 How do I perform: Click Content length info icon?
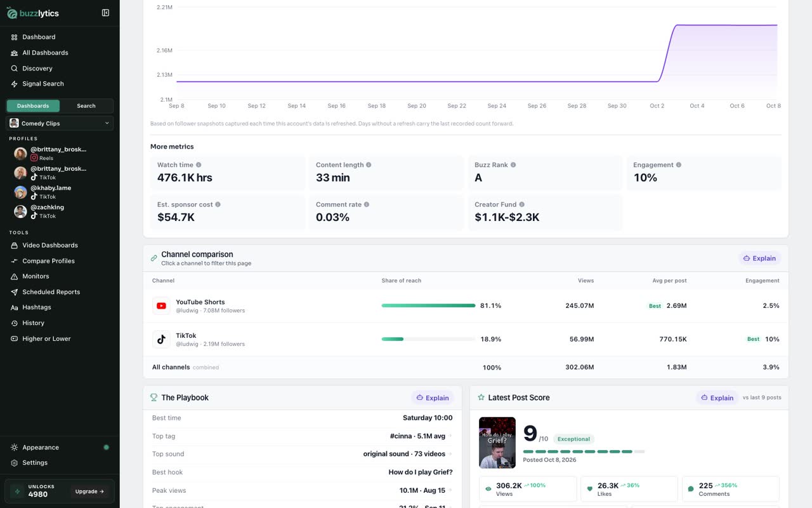point(369,165)
